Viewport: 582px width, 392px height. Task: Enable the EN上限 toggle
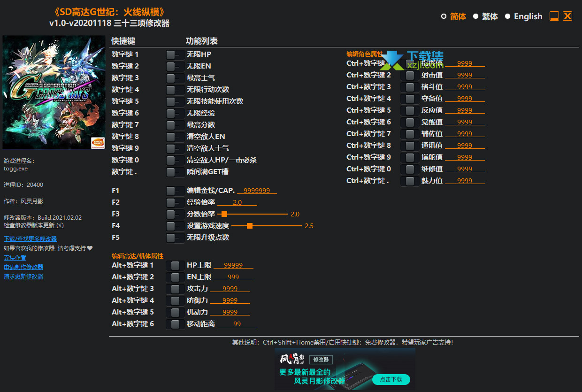tap(175, 277)
